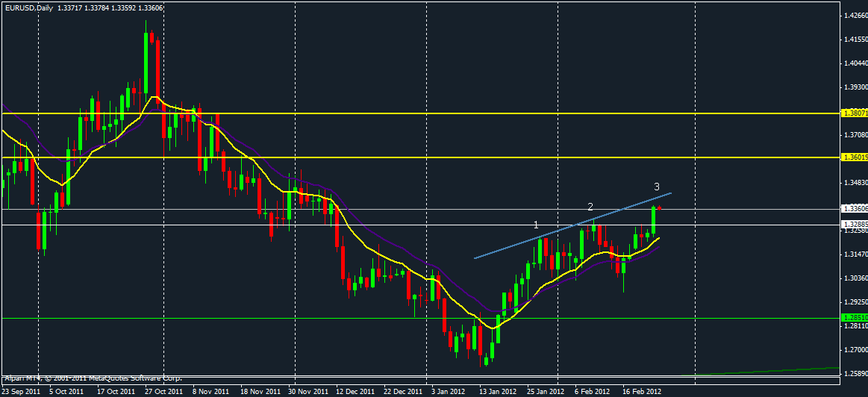The image size is (868, 397).
Task: Click the 1.27000 price axis label
Action: coord(855,350)
